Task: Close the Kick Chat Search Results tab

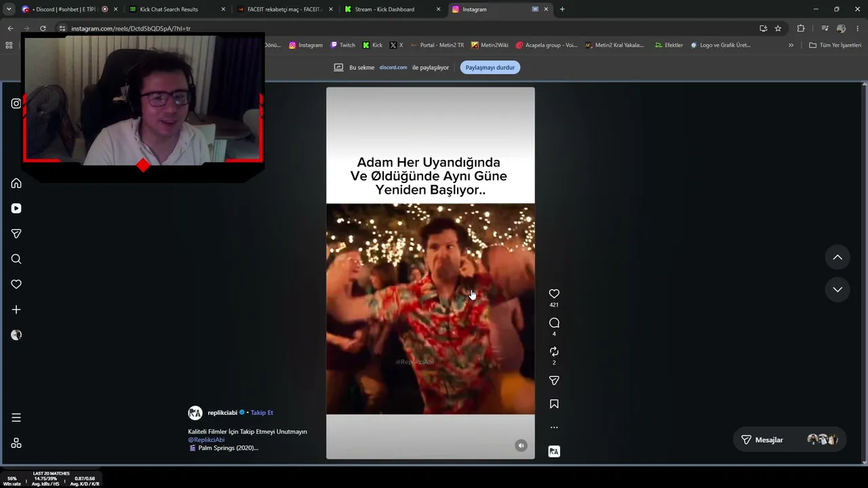Action: (x=223, y=9)
